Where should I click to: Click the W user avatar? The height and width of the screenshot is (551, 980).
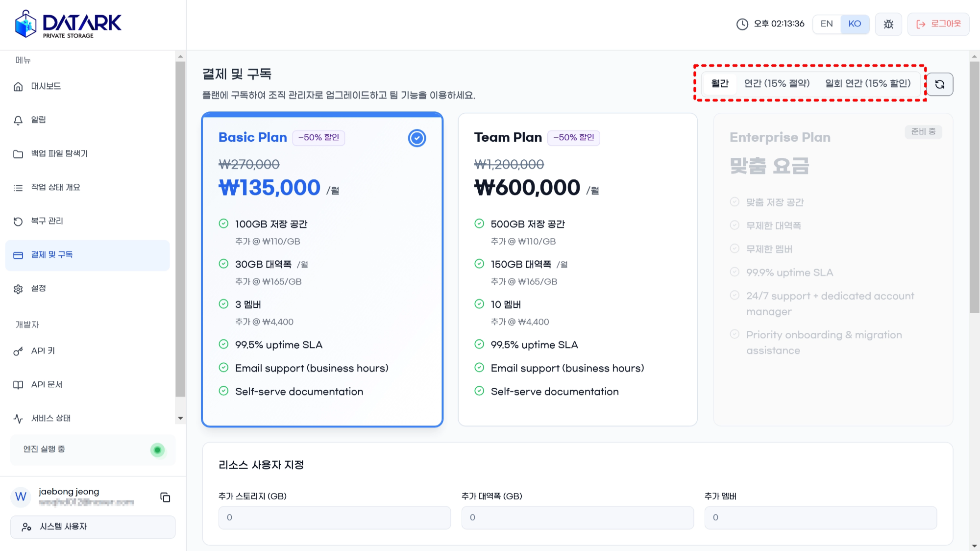pyautogui.click(x=21, y=497)
